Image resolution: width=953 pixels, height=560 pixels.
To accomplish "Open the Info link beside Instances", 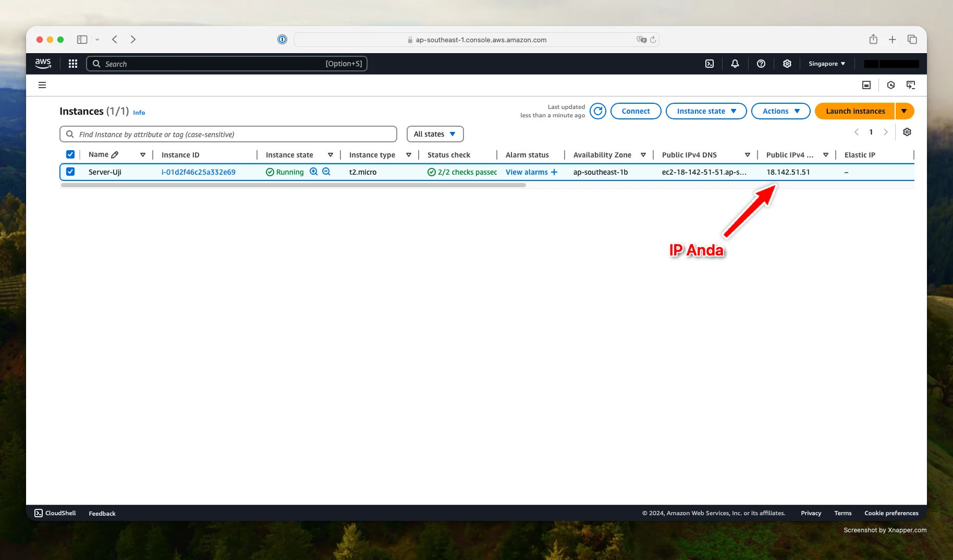I will 139,113.
